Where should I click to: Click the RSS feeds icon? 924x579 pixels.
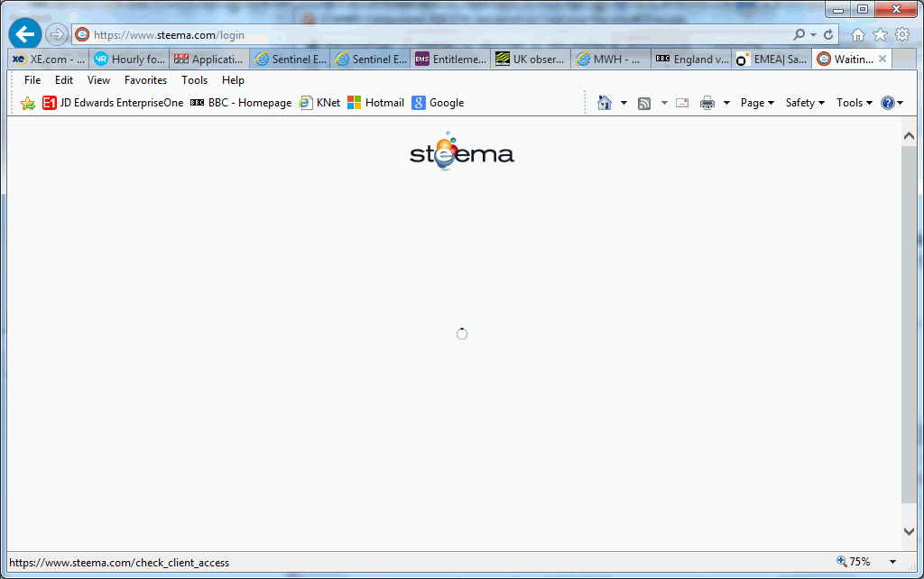coord(644,103)
